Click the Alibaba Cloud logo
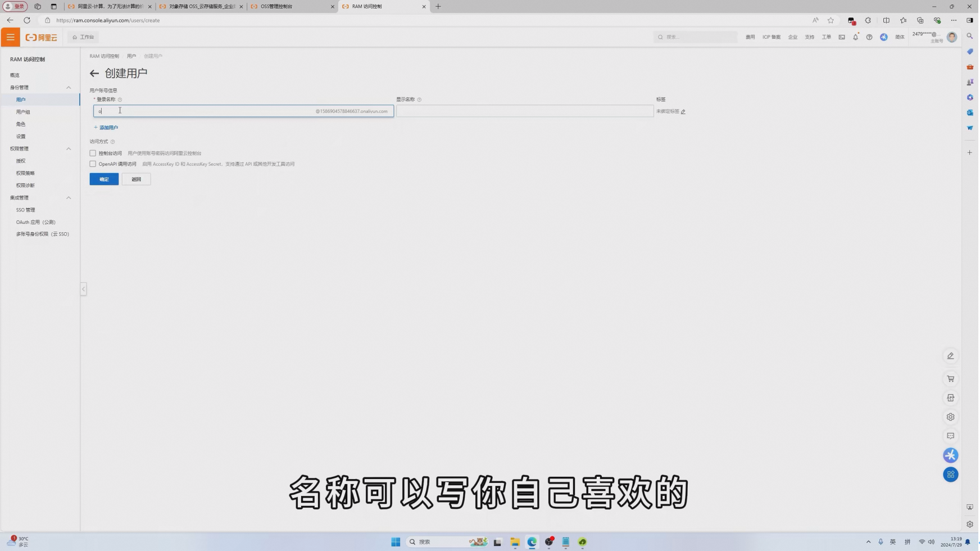This screenshot has width=980, height=551. point(42,38)
